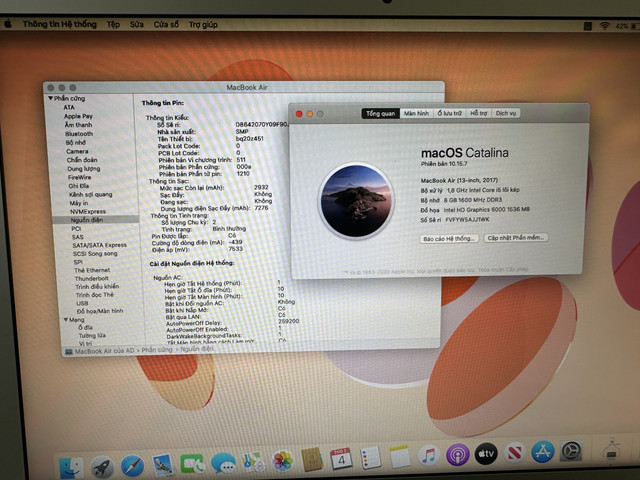The image size is (640, 480).
Task: Open Notes yellow pad icon in Dock
Action: pos(400,456)
